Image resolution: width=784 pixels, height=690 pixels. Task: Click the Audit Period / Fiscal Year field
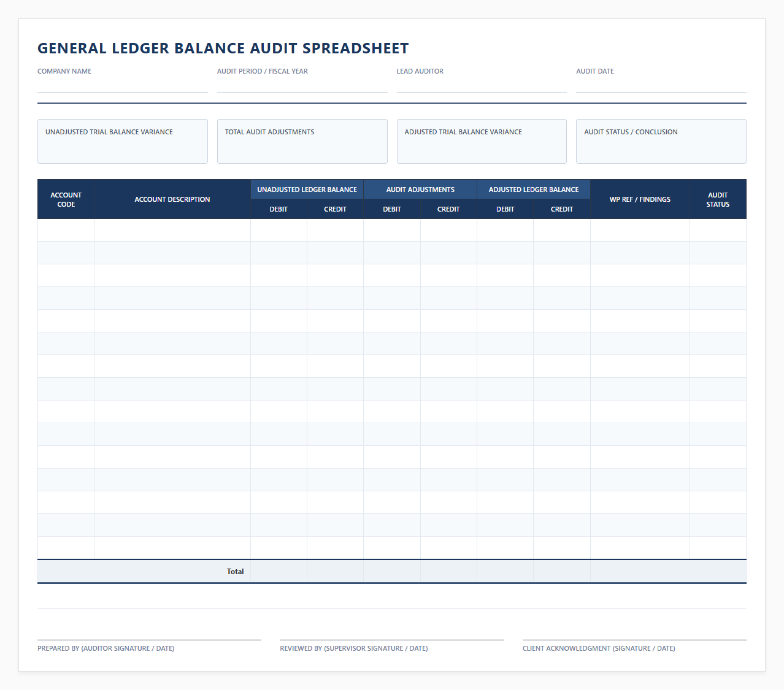click(302, 85)
